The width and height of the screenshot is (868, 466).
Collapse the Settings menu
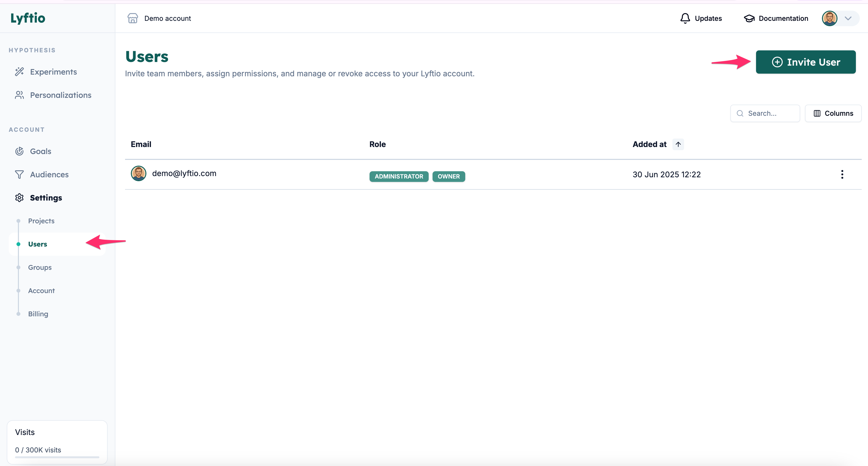[46, 198]
